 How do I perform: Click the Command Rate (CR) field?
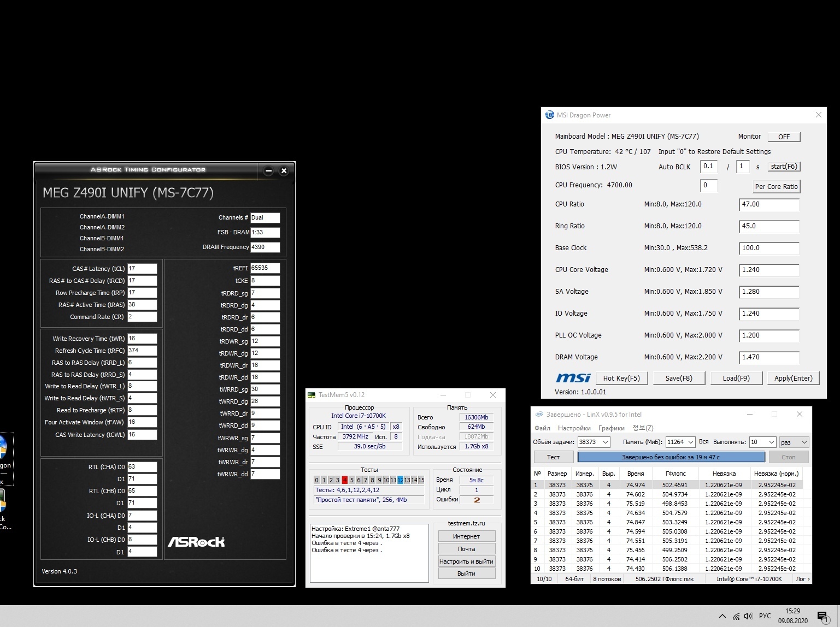pyautogui.click(x=142, y=317)
